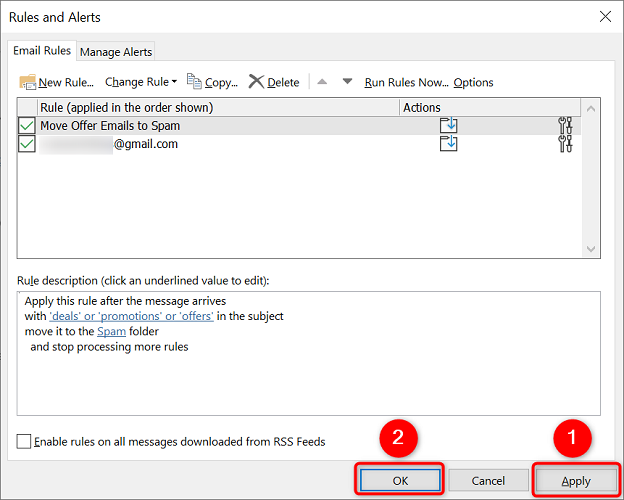Open the Change Rule dropdown
Viewport: 624px width, 500px height.
[x=141, y=82]
